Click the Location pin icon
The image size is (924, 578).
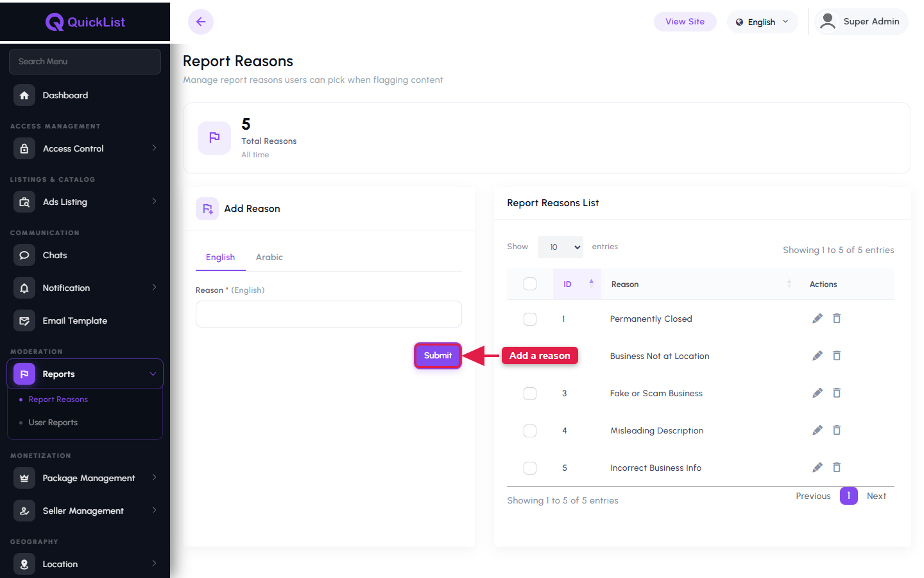click(24, 564)
